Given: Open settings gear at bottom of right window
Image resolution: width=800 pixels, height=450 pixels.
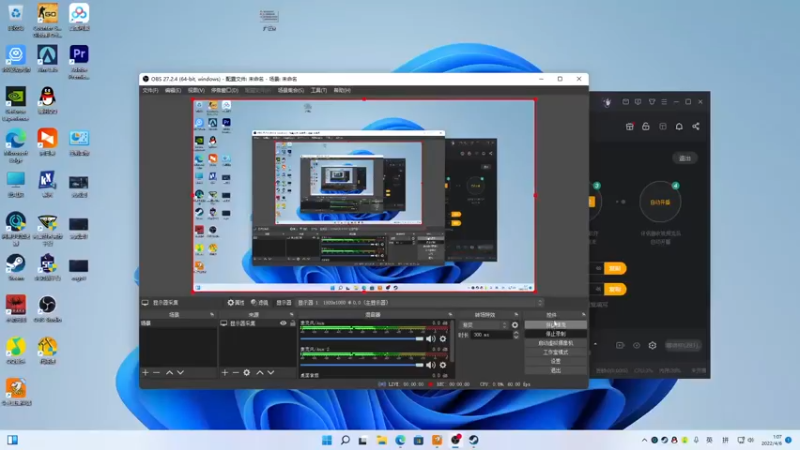Looking at the screenshot, I should (653, 345).
